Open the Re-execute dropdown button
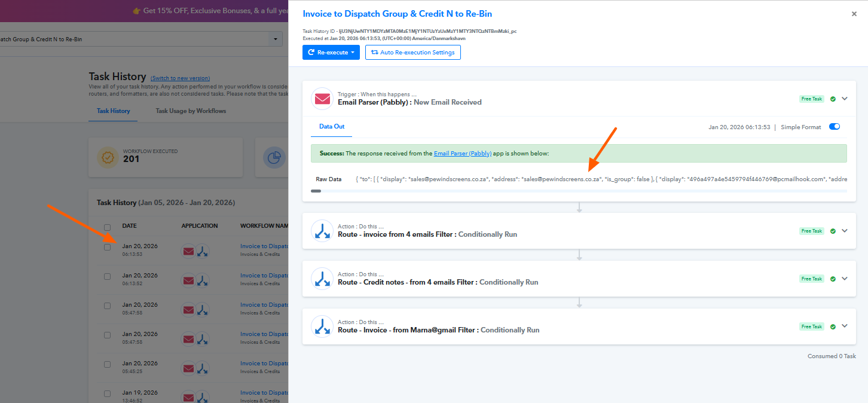Viewport: 868px width, 403px height. coord(332,53)
